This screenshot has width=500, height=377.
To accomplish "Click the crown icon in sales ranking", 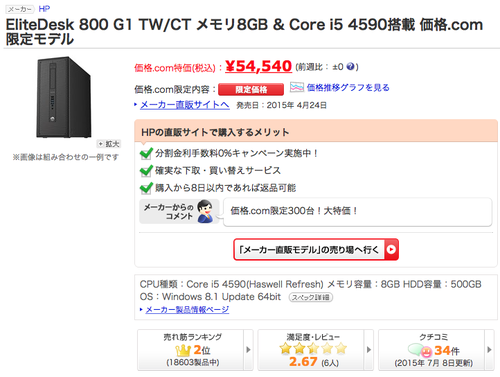I will point(183,350).
